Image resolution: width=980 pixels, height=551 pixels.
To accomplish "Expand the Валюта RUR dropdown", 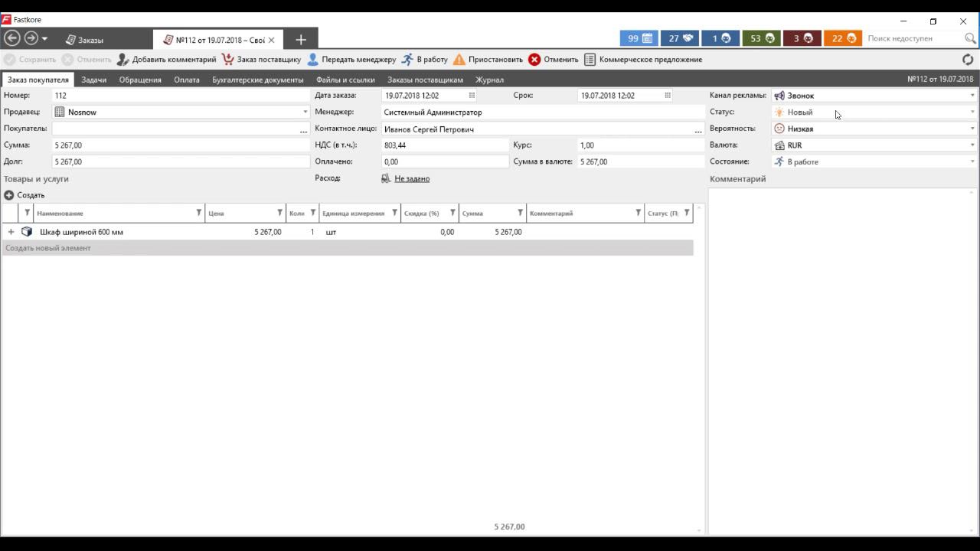I will [972, 145].
